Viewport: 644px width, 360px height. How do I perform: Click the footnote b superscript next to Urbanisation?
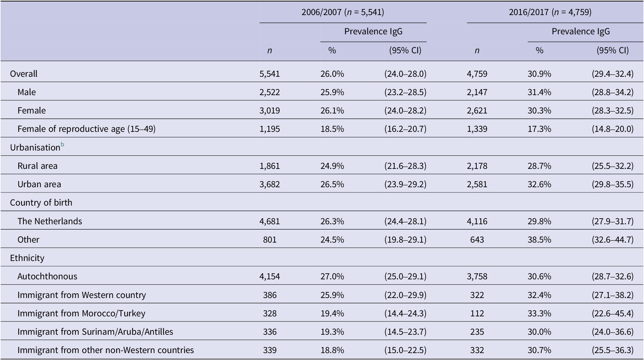[x=62, y=145]
